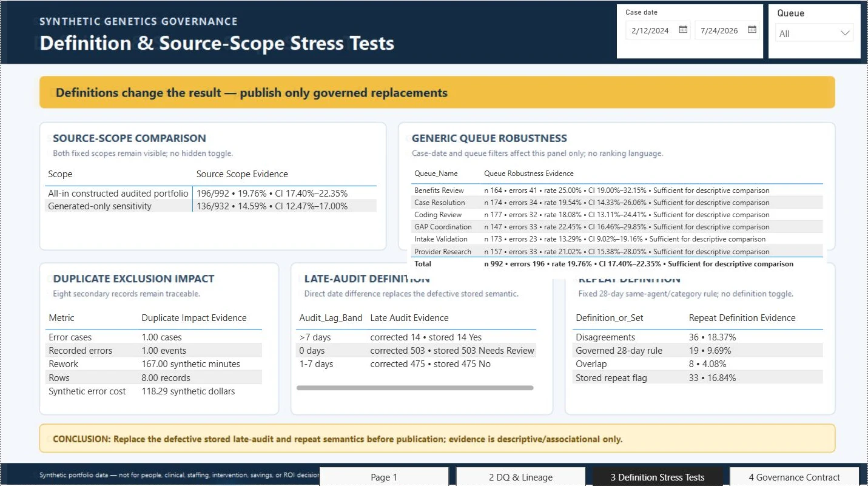This screenshot has height=486, width=868.
Task: Select the Disagreements definition row
Action: [698, 337]
